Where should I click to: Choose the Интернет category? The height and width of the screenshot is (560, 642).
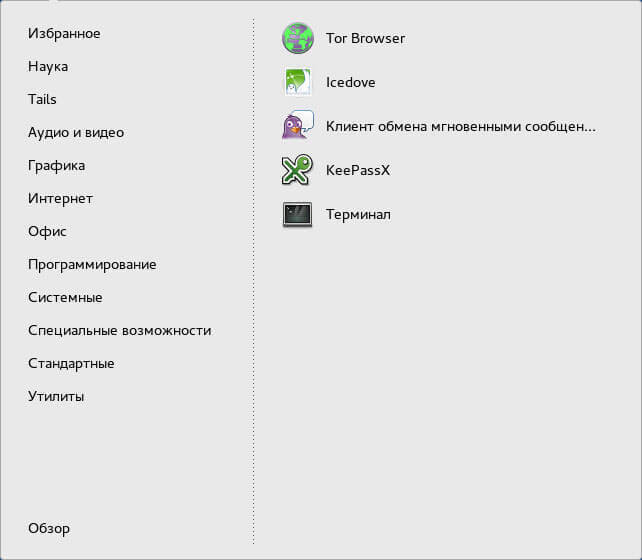pos(60,199)
